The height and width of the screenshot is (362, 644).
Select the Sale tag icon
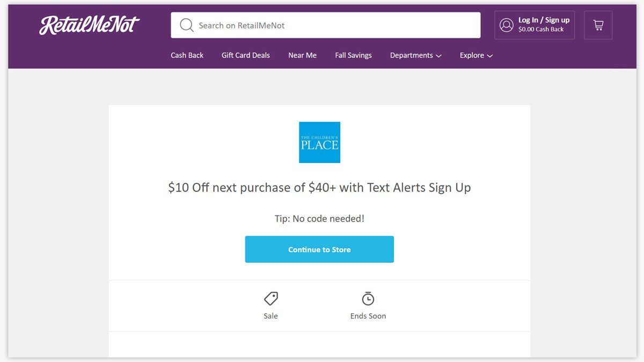[270, 299]
